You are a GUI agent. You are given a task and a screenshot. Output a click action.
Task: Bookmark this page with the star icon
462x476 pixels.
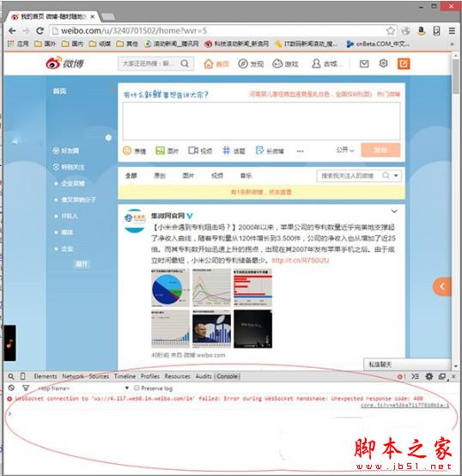pyautogui.click(x=391, y=31)
